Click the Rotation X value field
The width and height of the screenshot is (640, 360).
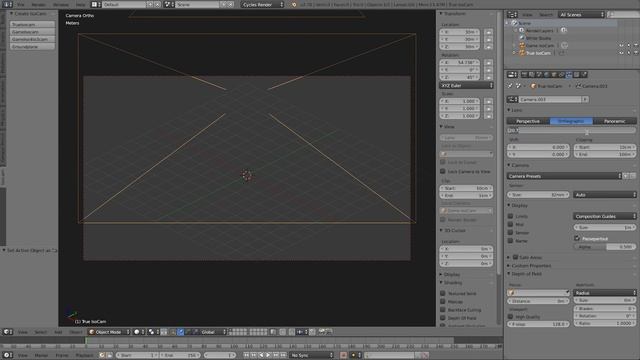click(x=460, y=62)
